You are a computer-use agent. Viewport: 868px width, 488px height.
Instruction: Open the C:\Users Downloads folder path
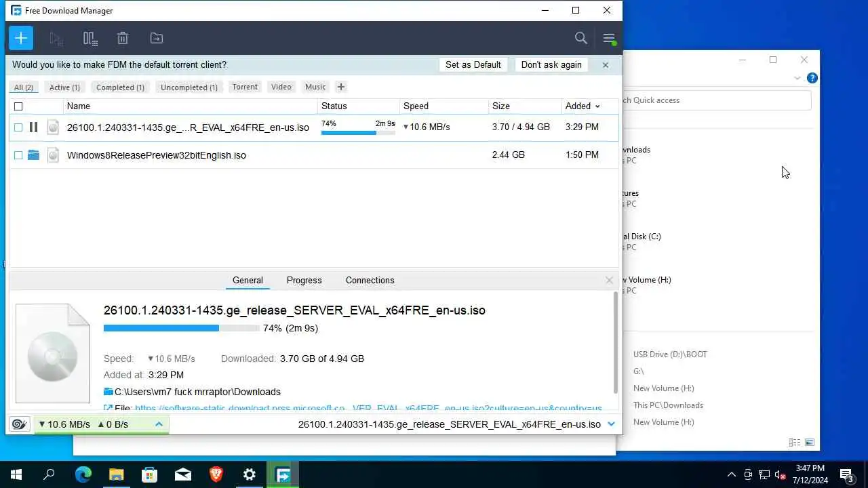[197, 392]
